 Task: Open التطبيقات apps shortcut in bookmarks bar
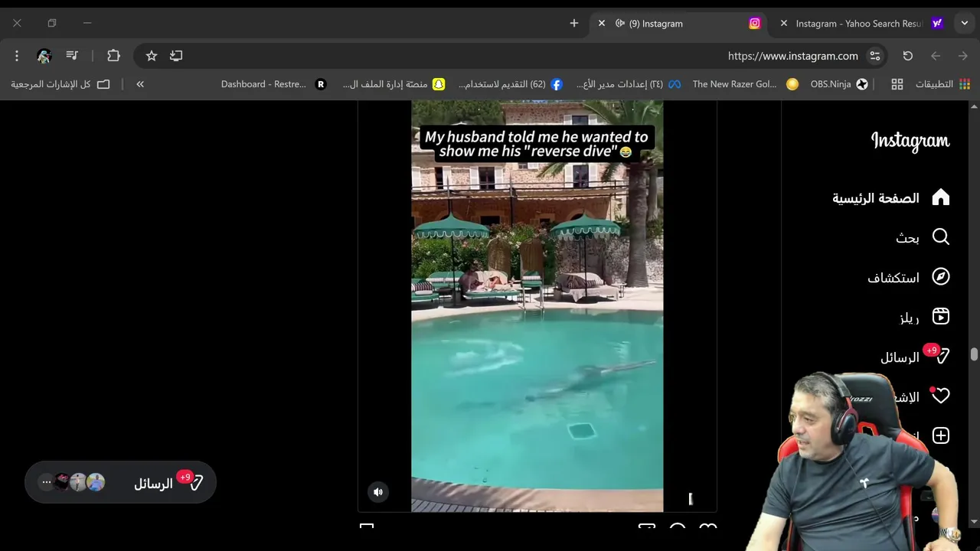943,84
